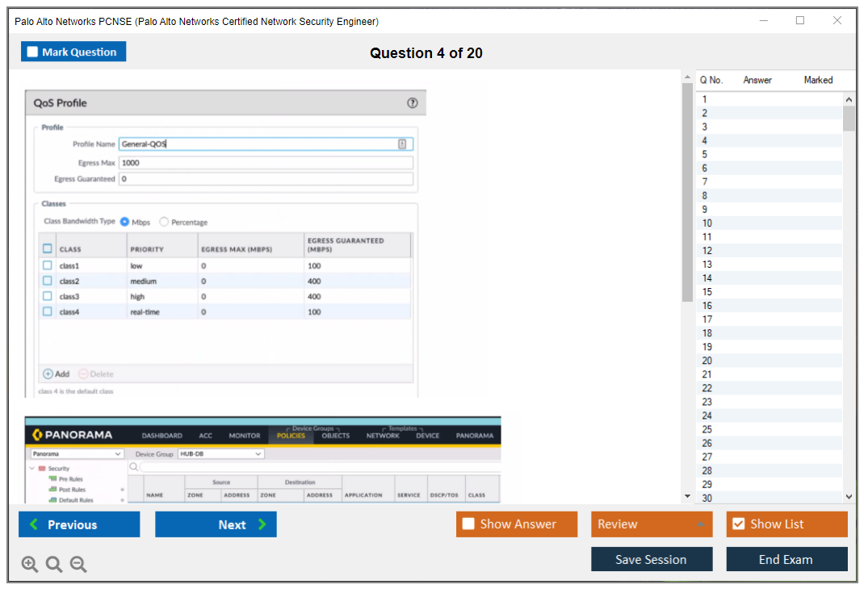Click the zoom in magnifier icon
The height and width of the screenshot is (593, 868).
tap(30, 565)
